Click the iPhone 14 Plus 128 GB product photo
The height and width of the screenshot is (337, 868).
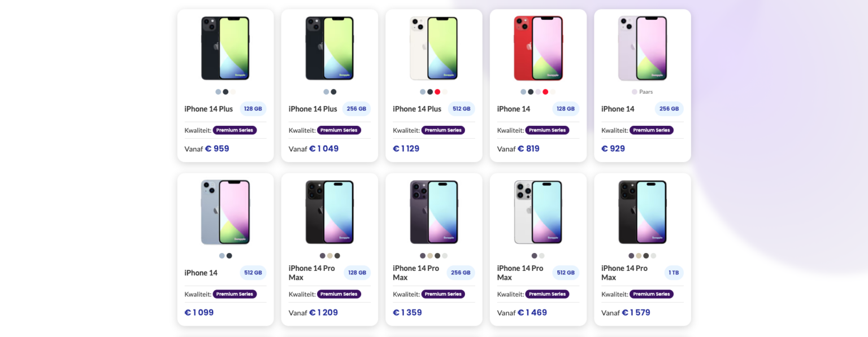click(225, 48)
